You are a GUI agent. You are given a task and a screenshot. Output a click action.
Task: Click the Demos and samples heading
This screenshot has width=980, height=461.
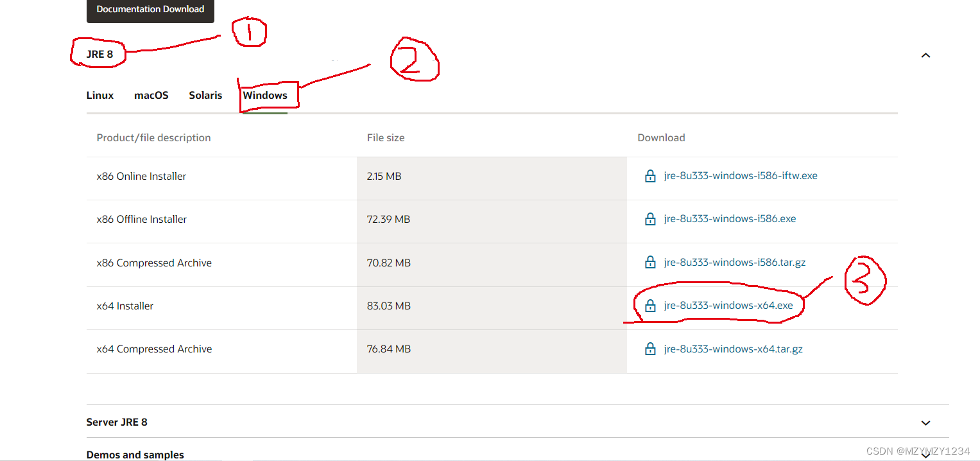[135, 455]
